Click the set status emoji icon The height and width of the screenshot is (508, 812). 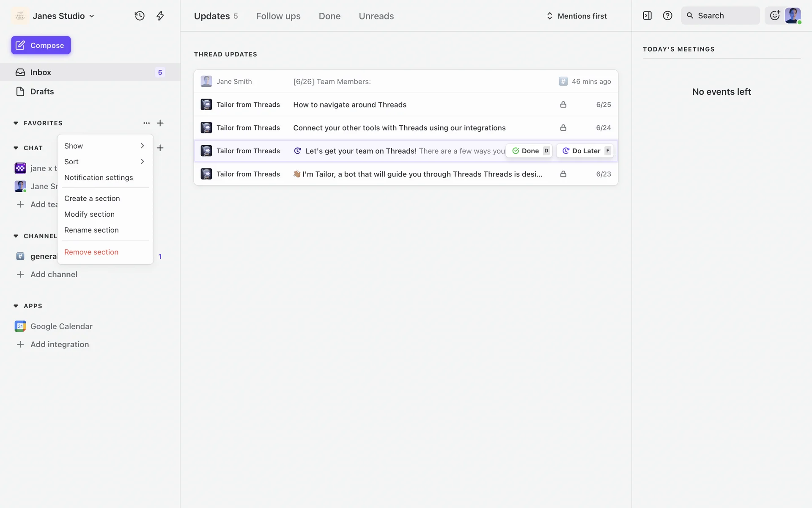pyautogui.click(x=775, y=16)
